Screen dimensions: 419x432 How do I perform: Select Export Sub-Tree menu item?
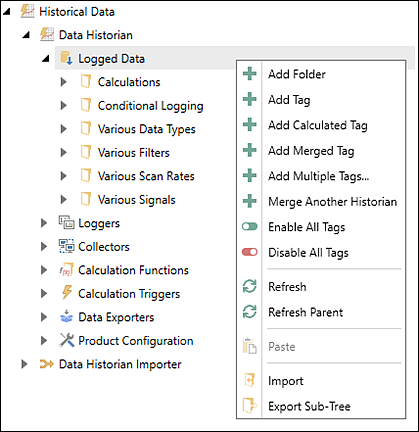tap(309, 406)
